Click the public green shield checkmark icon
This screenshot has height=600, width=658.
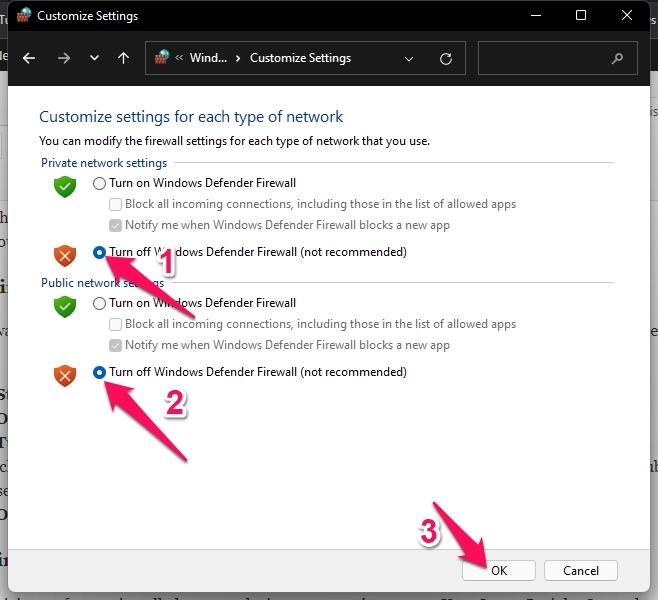click(65, 307)
